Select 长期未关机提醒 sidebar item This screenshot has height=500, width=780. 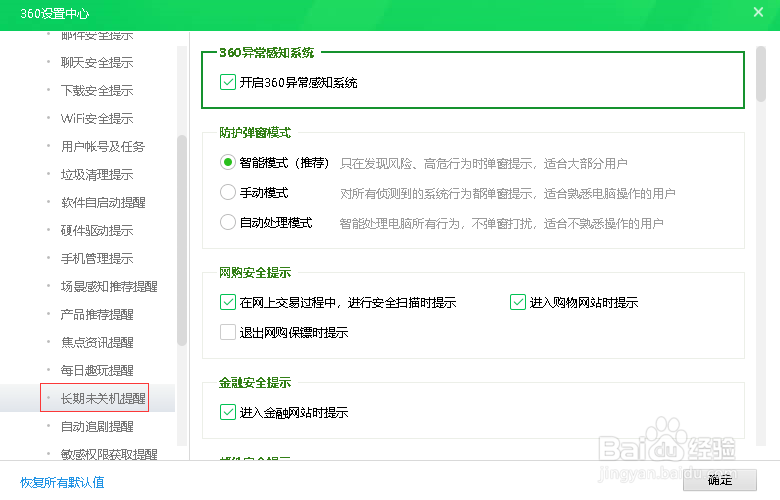103,399
